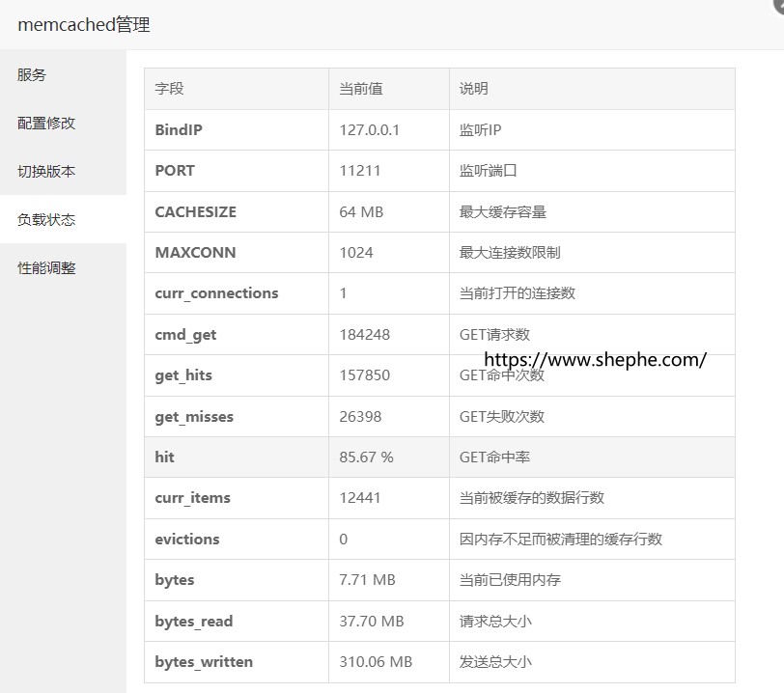The height and width of the screenshot is (693, 784).
Task: Click the 说明 column header
Action: tap(474, 89)
